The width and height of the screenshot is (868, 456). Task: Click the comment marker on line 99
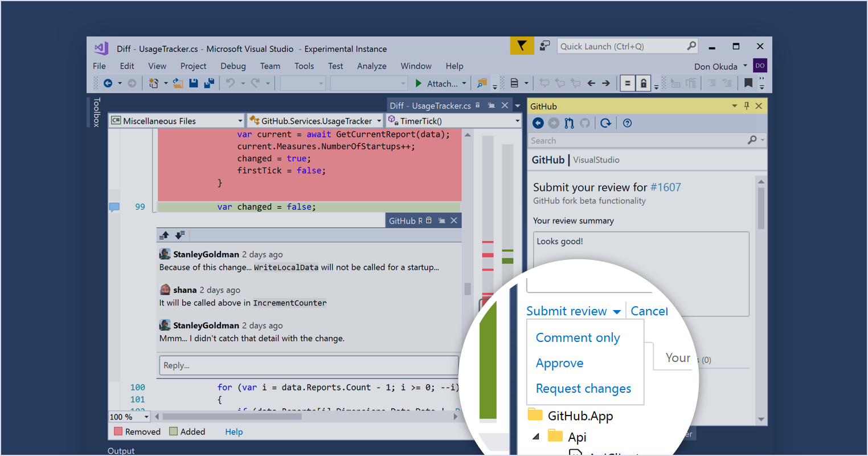tap(114, 207)
